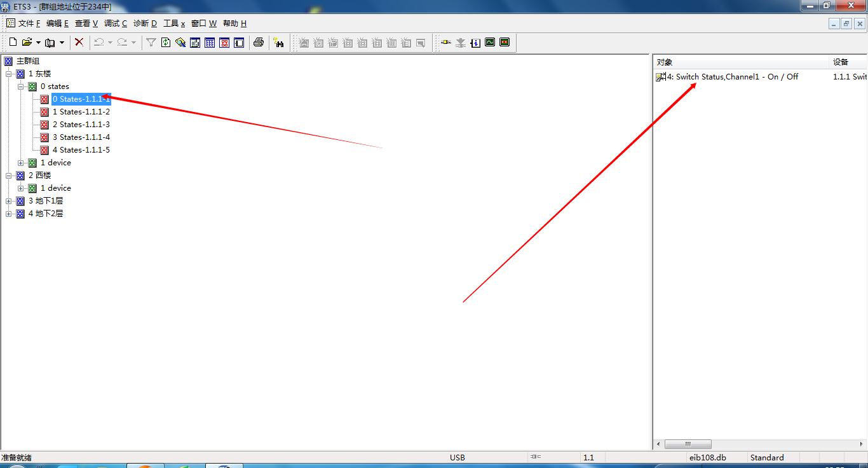The width and height of the screenshot is (868, 468).
Task: Open dropdown arrow beside the book icon
Action: (62, 43)
